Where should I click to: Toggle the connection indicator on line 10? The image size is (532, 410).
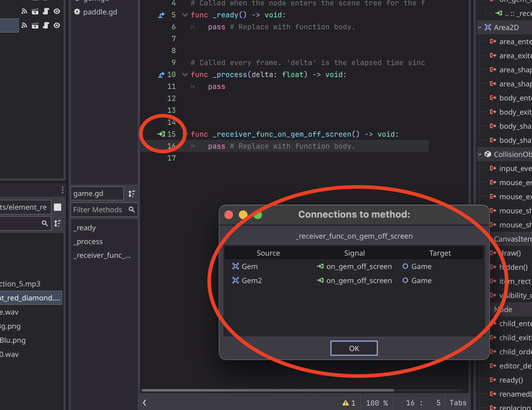click(161, 74)
